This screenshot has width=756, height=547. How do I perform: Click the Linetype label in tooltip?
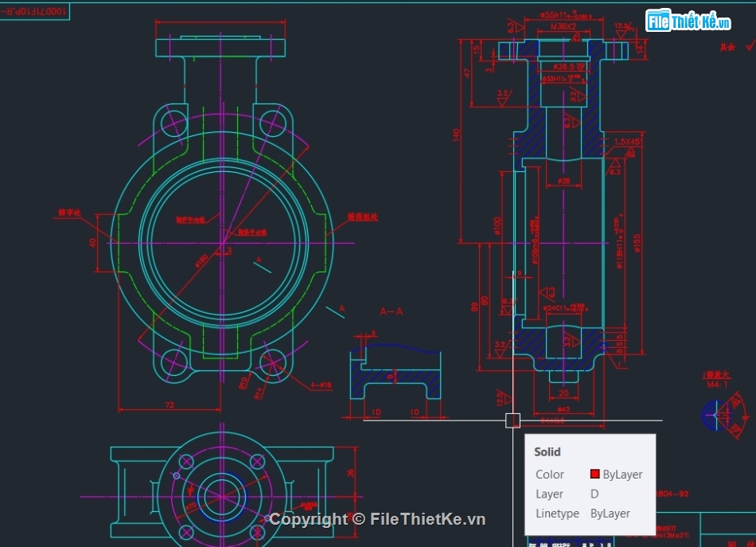tap(557, 514)
